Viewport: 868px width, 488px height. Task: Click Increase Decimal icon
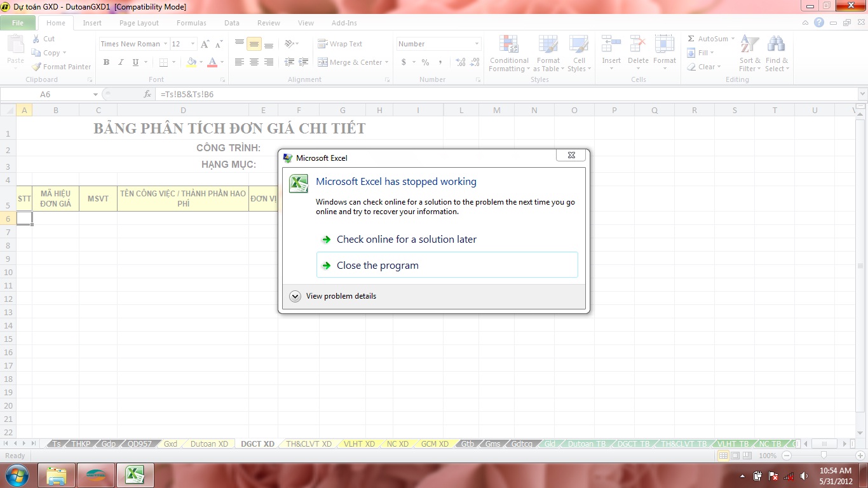click(460, 62)
